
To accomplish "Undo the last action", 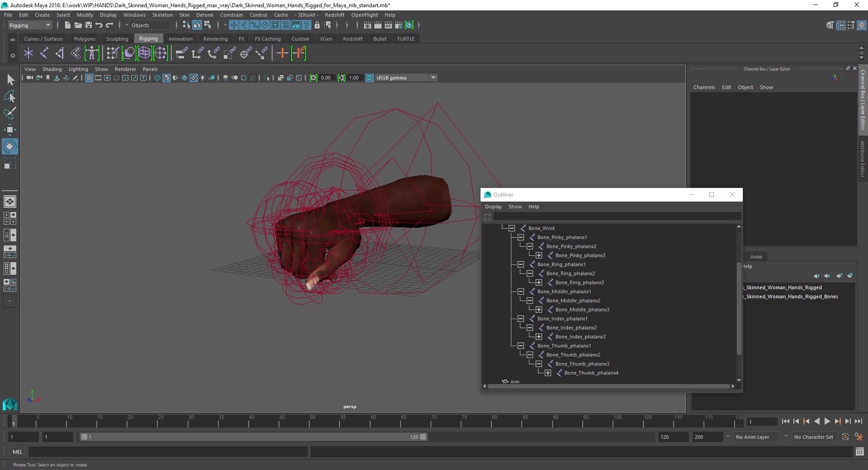I will (x=99, y=25).
